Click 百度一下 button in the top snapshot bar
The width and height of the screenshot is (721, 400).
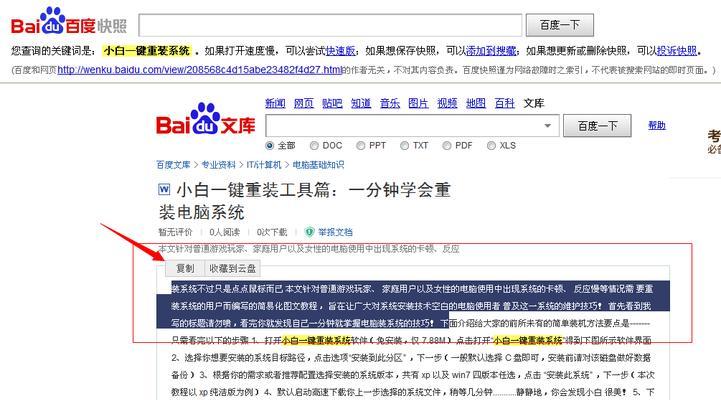coord(560,25)
